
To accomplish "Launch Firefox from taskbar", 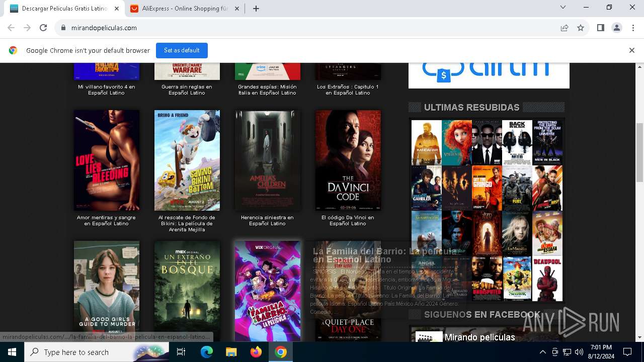I will point(256,352).
